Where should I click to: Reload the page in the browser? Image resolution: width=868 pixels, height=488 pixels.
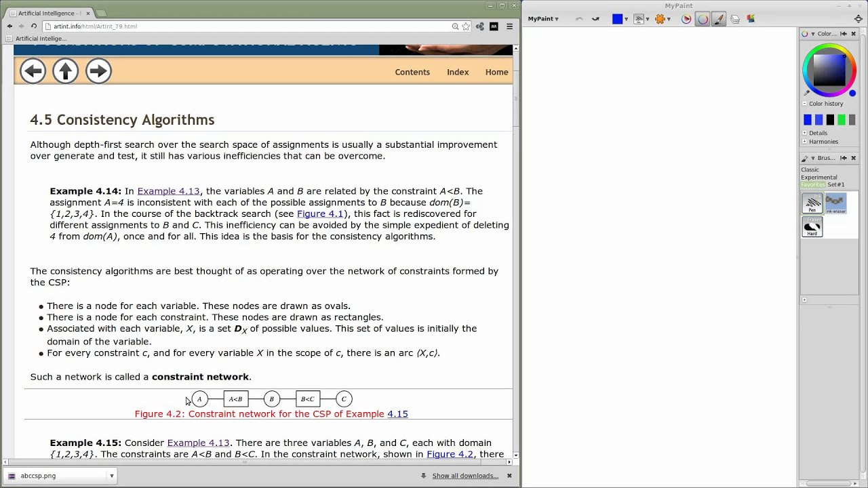pyautogui.click(x=34, y=26)
